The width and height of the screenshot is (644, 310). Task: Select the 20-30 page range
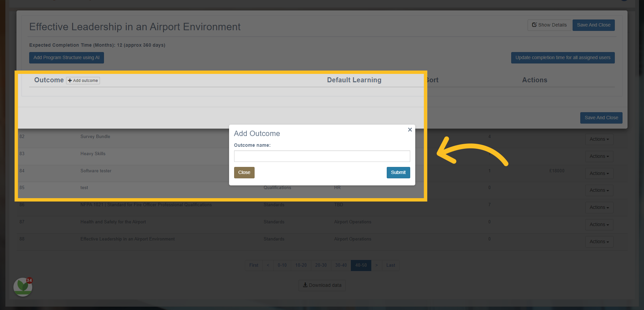321,265
